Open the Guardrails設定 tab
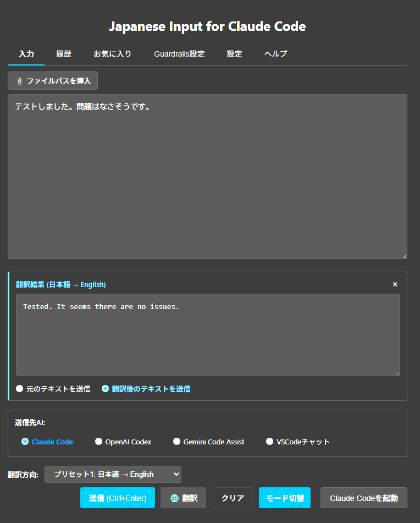The width and height of the screenshot is (420, 523). click(x=179, y=54)
